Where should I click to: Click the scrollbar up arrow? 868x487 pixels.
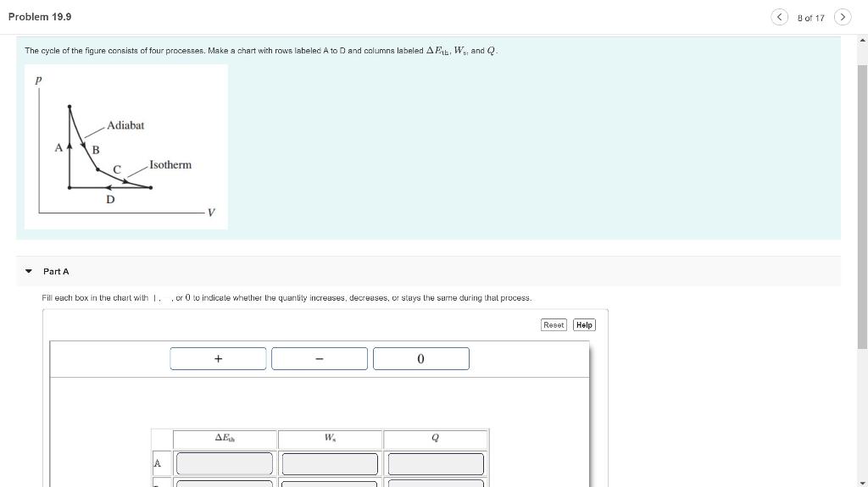862,41
